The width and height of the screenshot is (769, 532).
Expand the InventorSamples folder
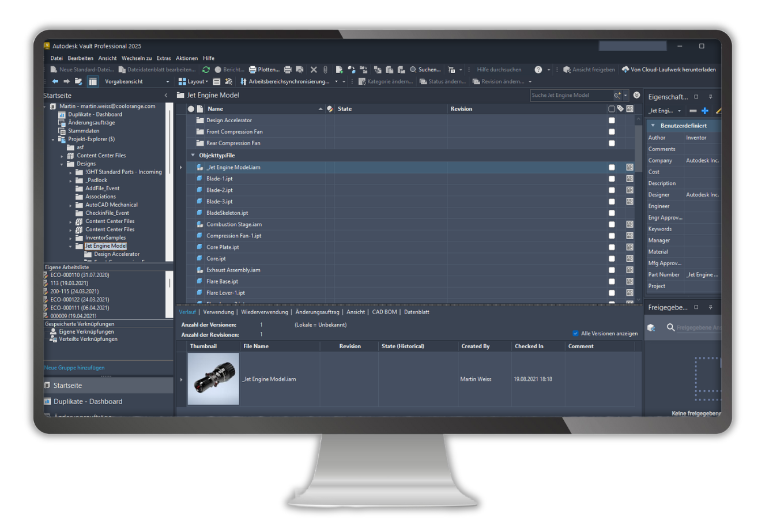tap(70, 238)
